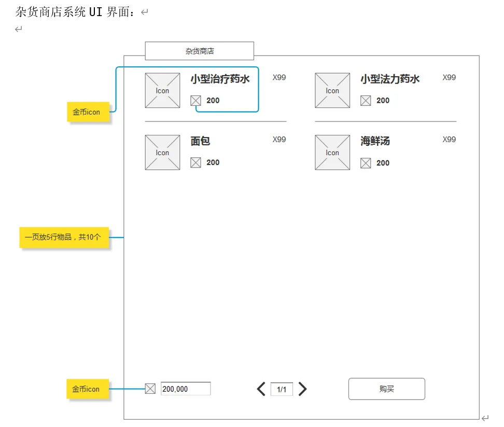Select the 海鲜汤 item name
Image resolution: width=504 pixels, height=427 pixels.
click(375, 141)
